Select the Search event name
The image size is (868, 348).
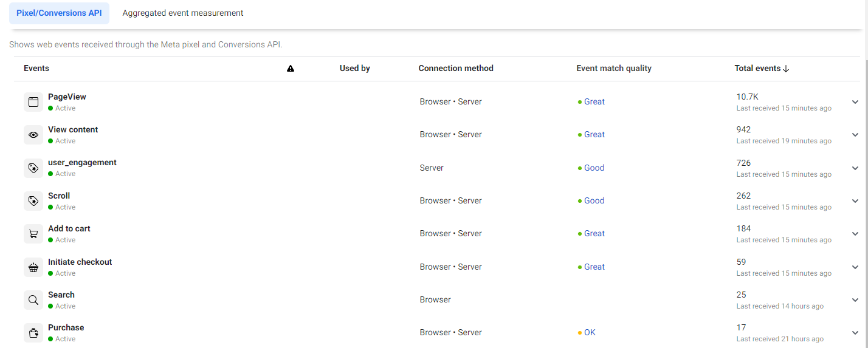coord(61,295)
